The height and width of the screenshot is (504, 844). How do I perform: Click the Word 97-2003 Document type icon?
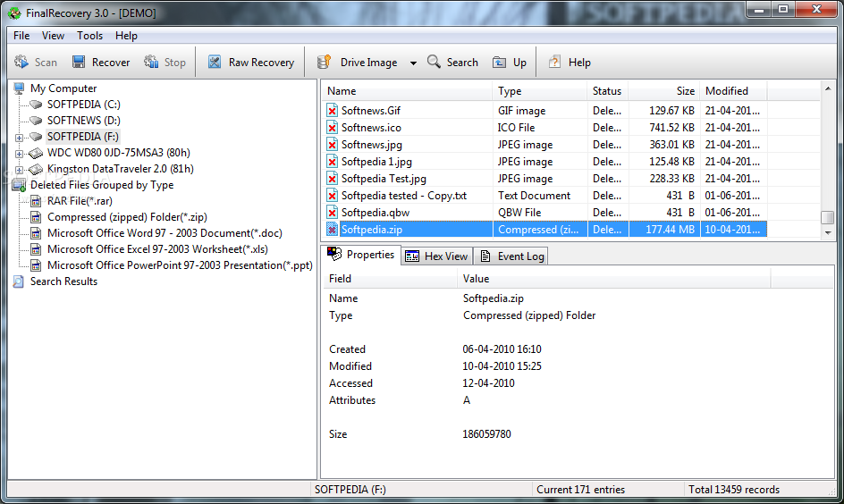36,233
